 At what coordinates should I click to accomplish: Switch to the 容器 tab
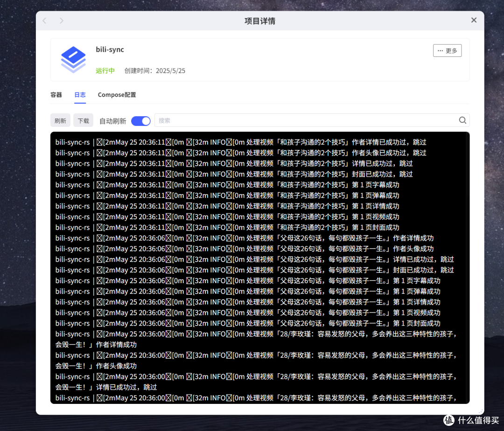click(x=56, y=95)
